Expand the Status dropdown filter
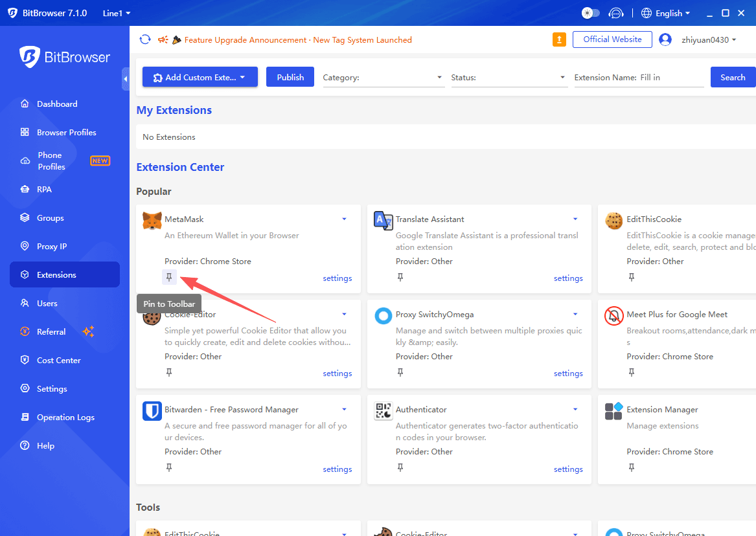Image resolution: width=756 pixels, height=536 pixels. click(509, 77)
